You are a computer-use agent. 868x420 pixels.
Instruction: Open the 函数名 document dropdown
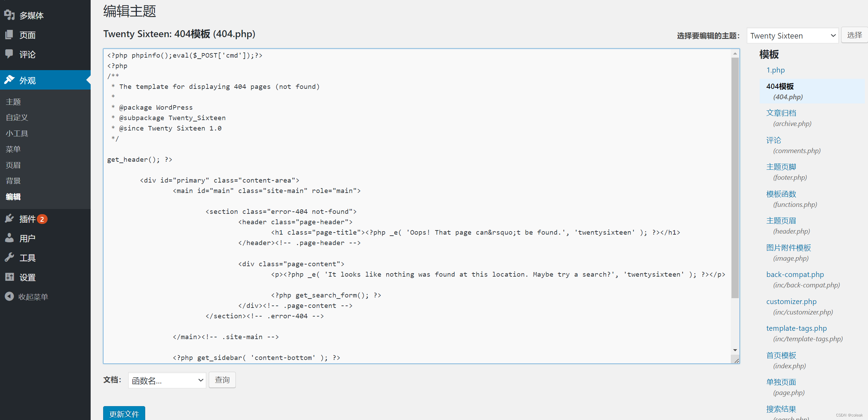[x=167, y=380]
